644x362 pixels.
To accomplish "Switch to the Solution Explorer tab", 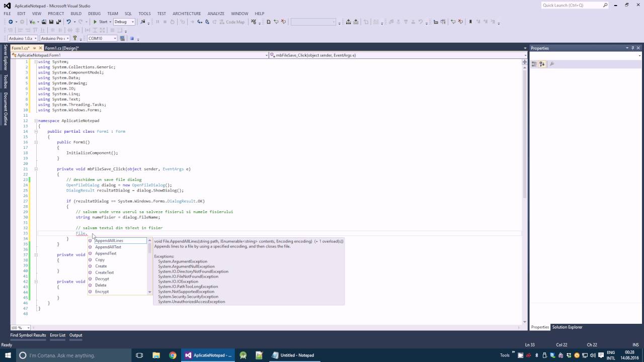I will [x=567, y=327].
